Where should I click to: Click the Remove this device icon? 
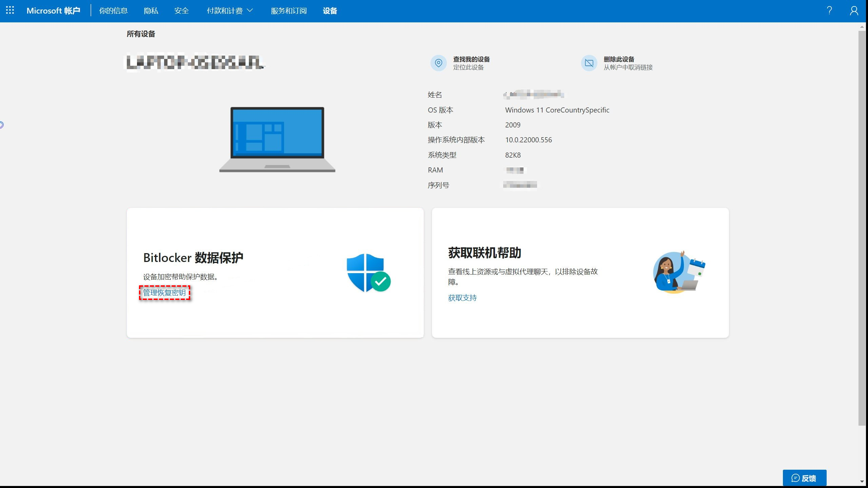click(589, 63)
